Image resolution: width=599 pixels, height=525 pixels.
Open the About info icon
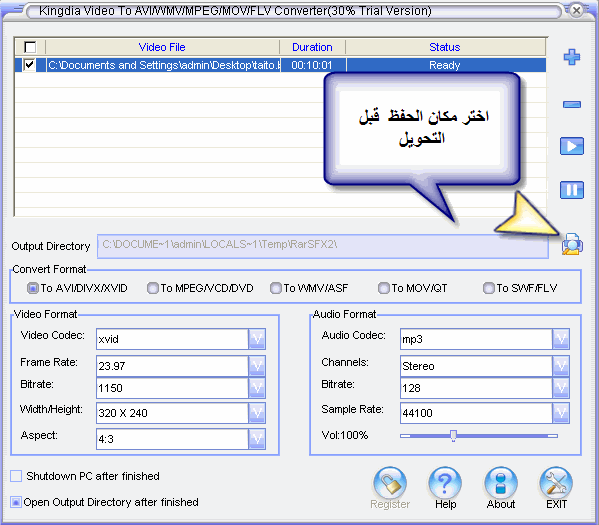(x=500, y=482)
